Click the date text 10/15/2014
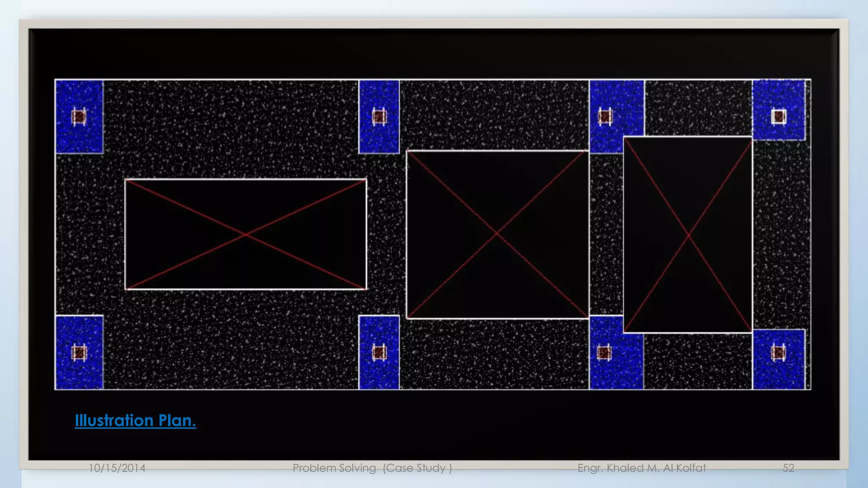The image size is (868, 488). pos(117,468)
